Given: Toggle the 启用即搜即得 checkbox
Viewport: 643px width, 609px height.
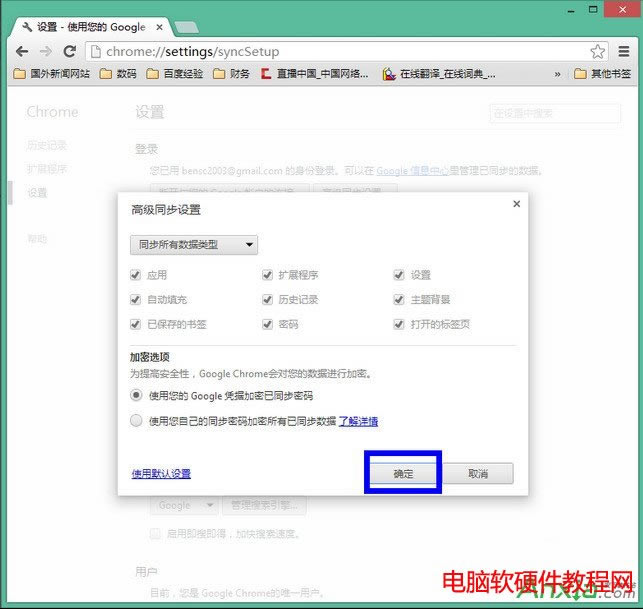Looking at the screenshot, I should point(155,534).
